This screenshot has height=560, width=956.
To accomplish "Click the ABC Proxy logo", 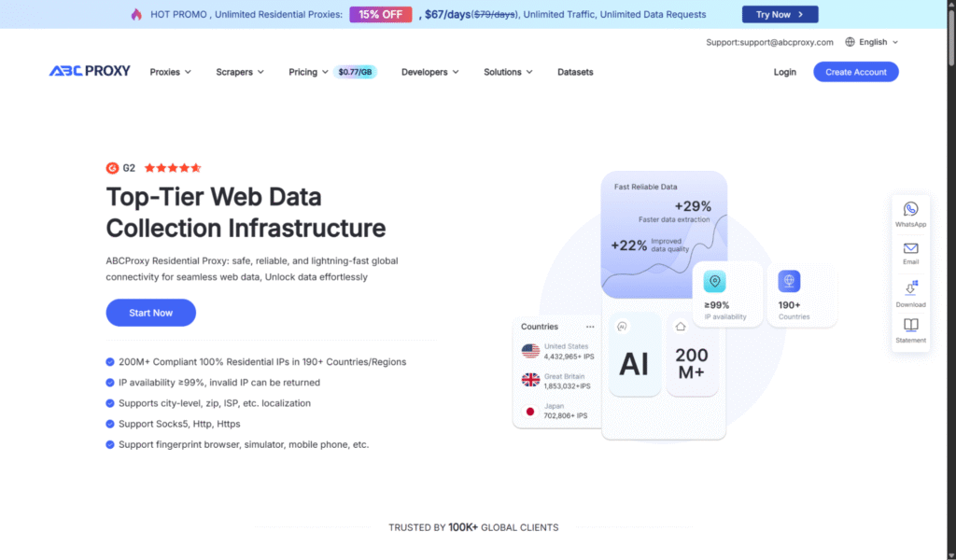I will pos(90,71).
